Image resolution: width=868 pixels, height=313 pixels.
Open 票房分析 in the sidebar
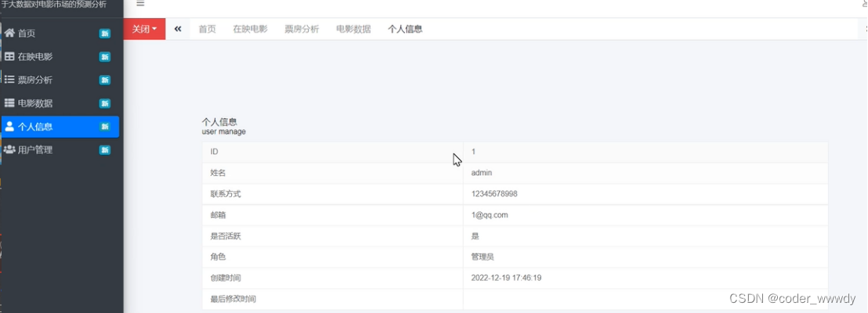tap(60, 80)
